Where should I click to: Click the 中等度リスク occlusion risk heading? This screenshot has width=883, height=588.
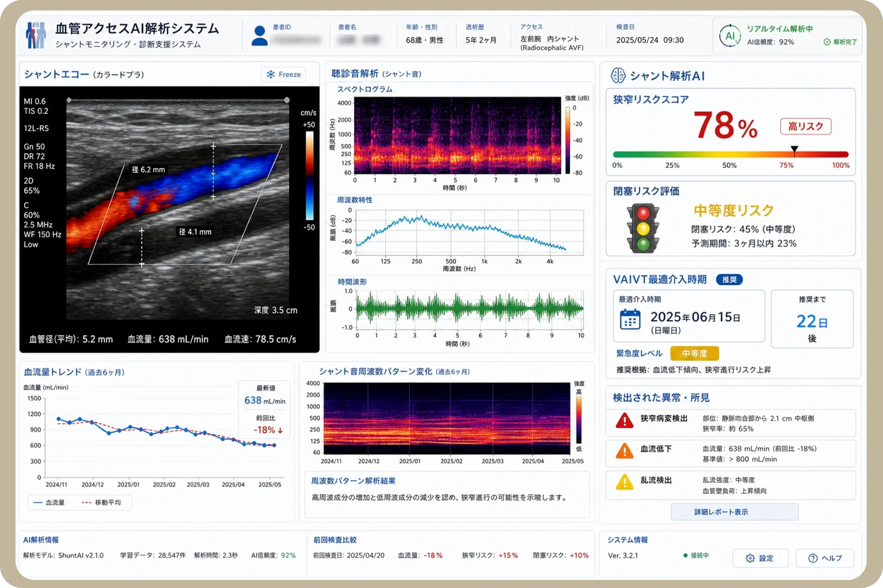734,210
